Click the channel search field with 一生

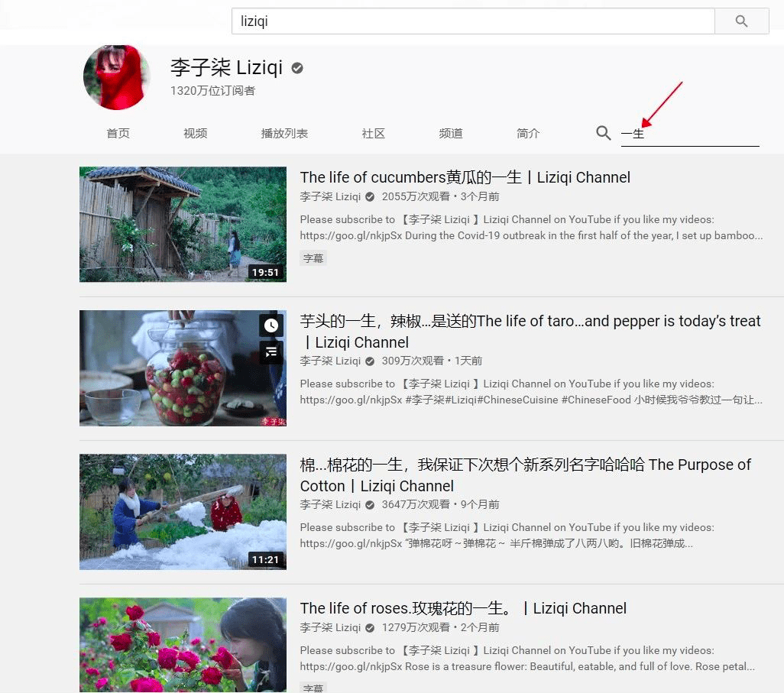click(x=690, y=134)
